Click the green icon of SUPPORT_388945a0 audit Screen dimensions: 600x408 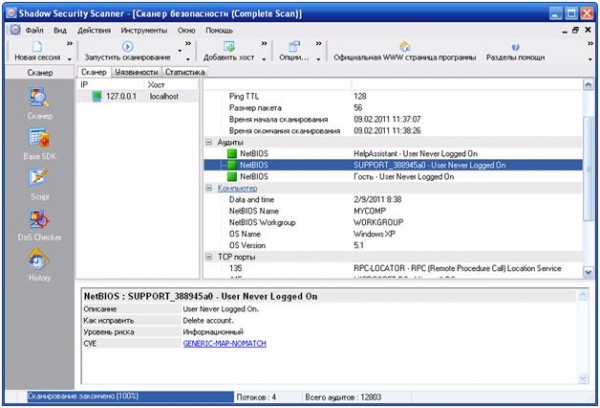pos(232,165)
